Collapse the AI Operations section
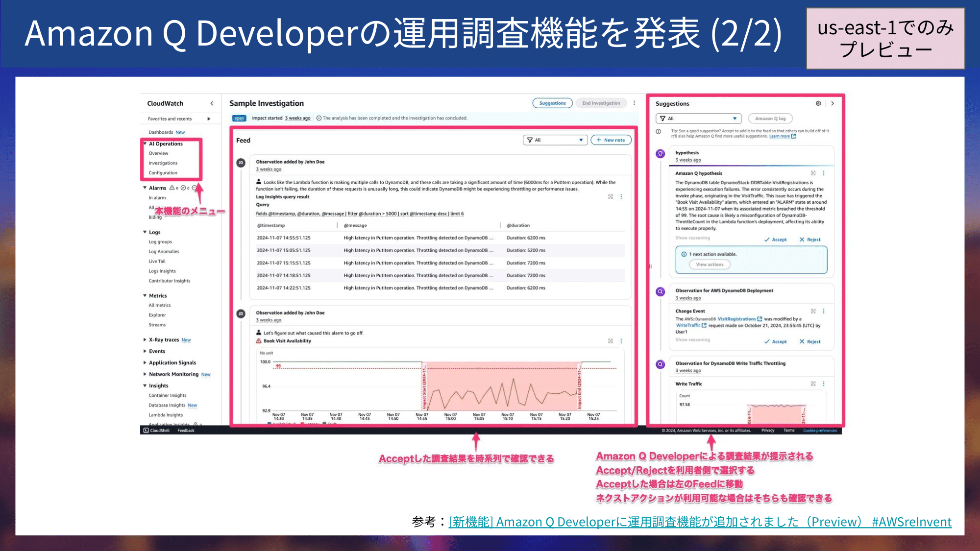Screen dimensions: 980x551 [x=145, y=144]
